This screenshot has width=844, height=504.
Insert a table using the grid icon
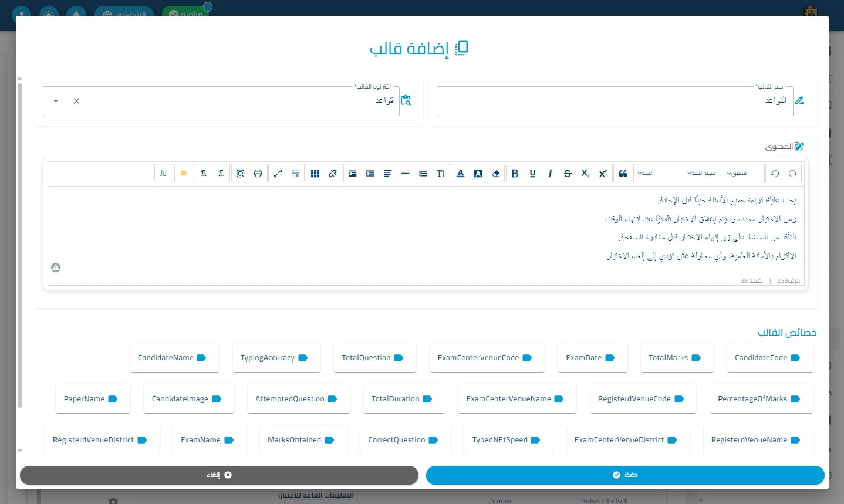pyautogui.click(x=315, y=174)
